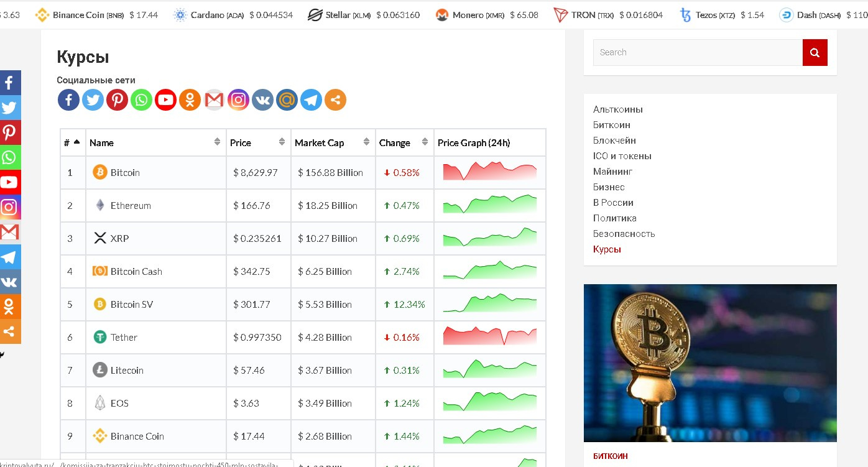Open the Биткоин category

[612, 125]
